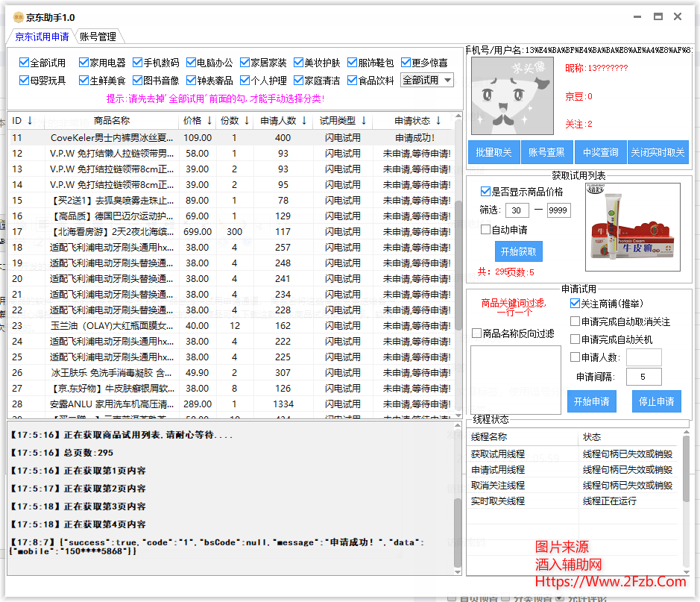This screenshot has height=602, width=700.
Task: Toggle the 家居家装 category checkbox
Action: (x=245, y=63)
